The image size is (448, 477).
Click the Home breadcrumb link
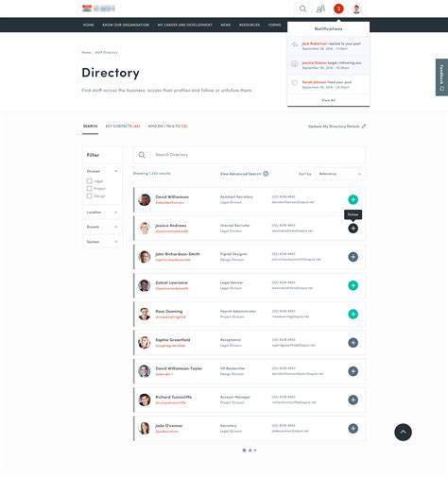[86, 53]
